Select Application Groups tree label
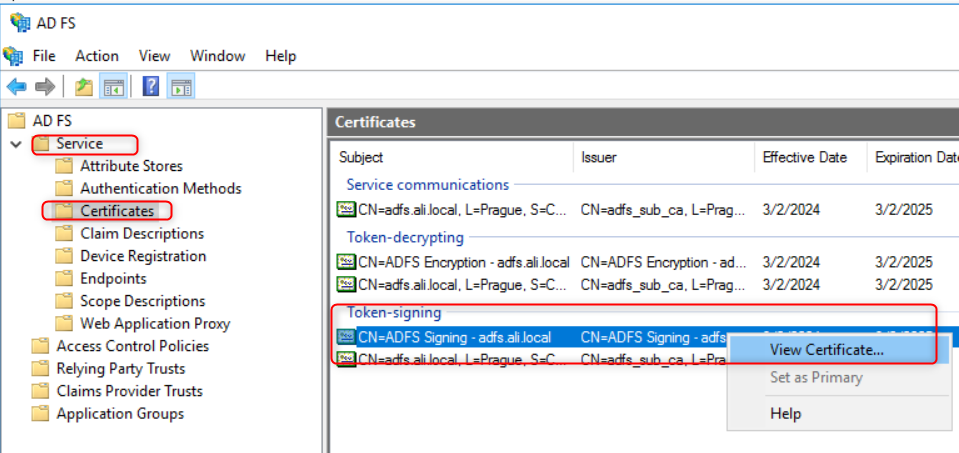 (x=120, y=414)
